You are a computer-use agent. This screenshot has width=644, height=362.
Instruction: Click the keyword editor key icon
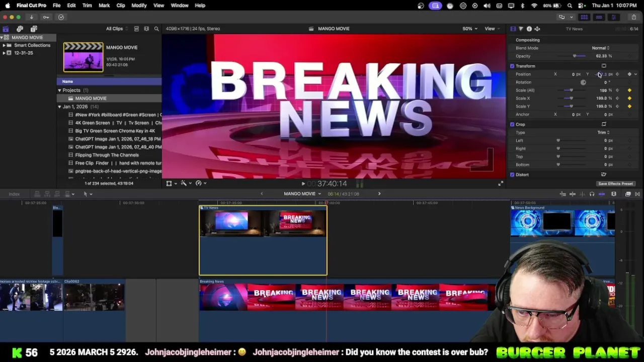click(x=46, y=17)
